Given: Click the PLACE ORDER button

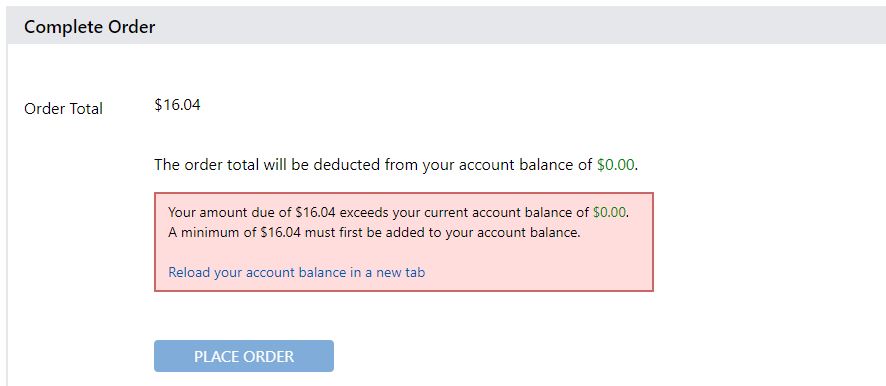Looking at the screenshot, I should pyautogui.click(x=244, y=356).
